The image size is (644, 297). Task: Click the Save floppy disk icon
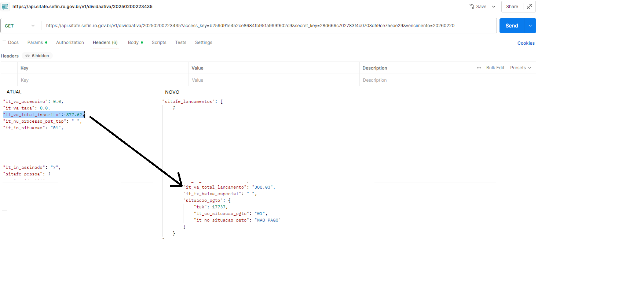coord(471,7)
